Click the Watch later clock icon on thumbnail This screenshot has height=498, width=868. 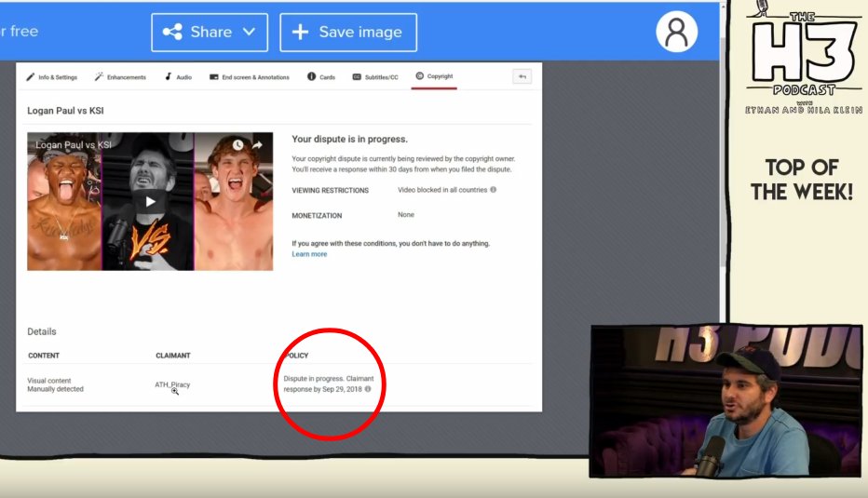pos(237,145)
